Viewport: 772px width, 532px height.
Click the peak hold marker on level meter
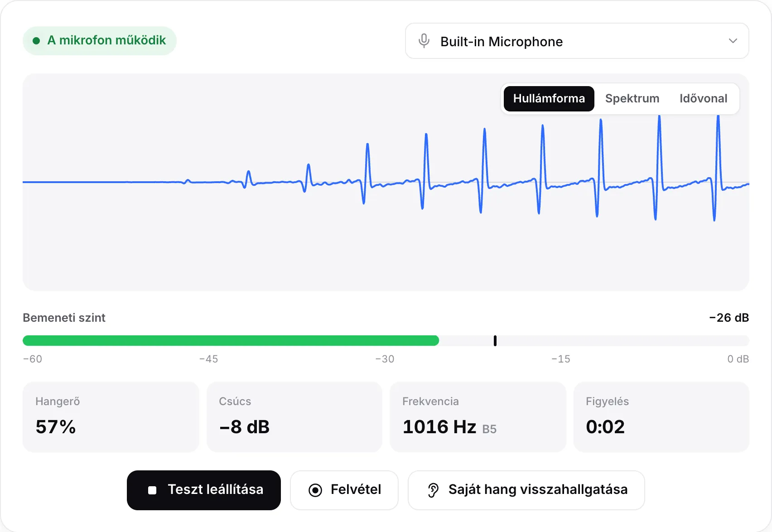[x=495, y=340]
